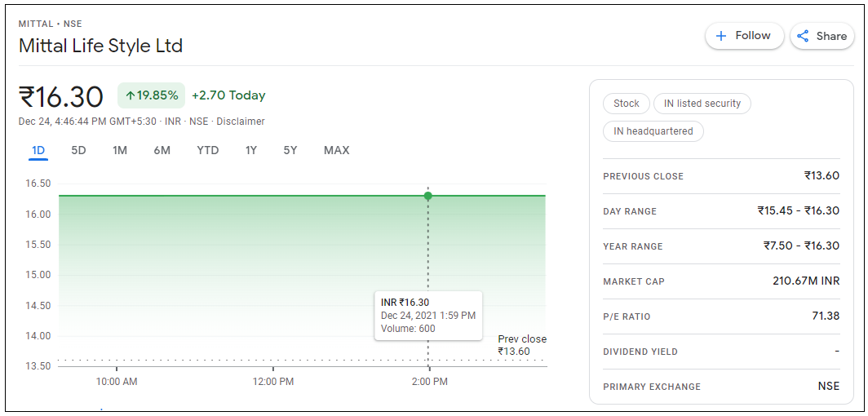Click the P/E RATIO label

[627, 317]
